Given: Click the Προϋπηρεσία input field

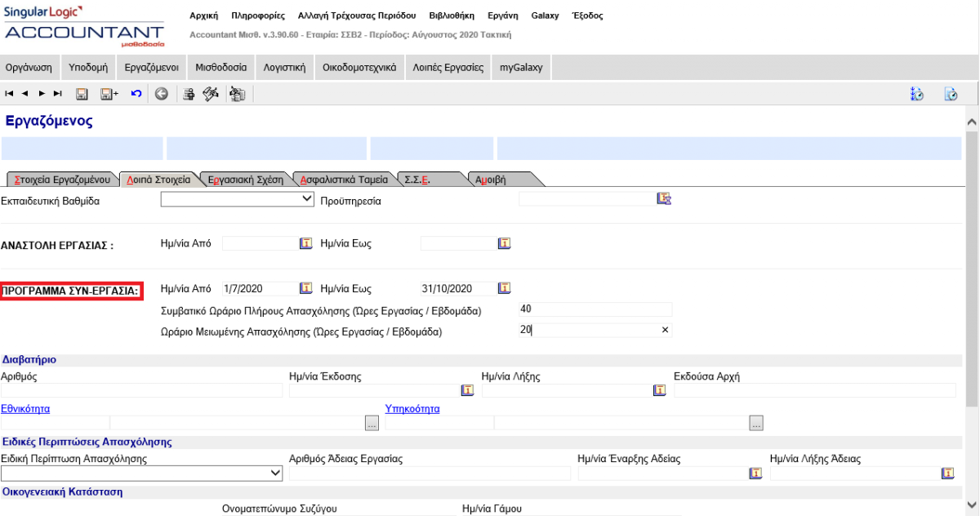Looking at the screenshot, I should pyautogui.click(x=587, y=198).
